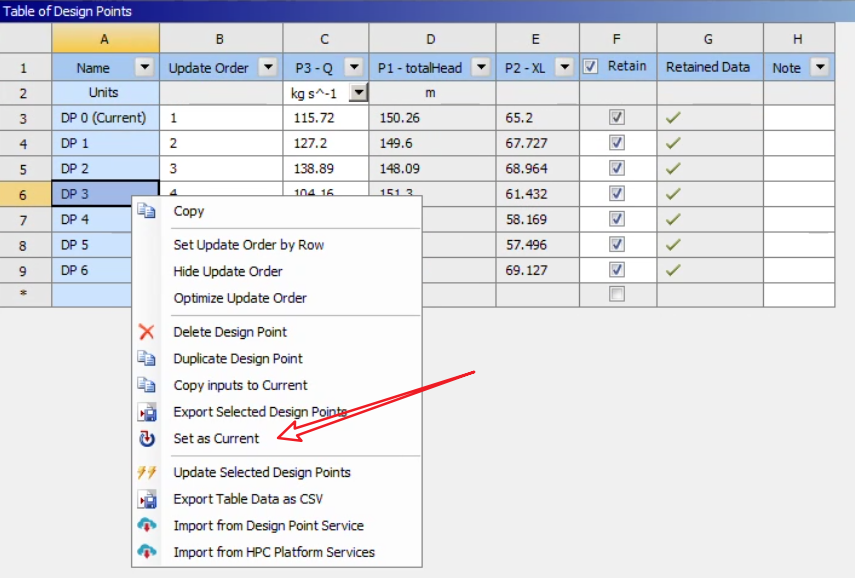Click the Duplicate Design Point icon
Viewport: 855px width, 578px height.
147,359
